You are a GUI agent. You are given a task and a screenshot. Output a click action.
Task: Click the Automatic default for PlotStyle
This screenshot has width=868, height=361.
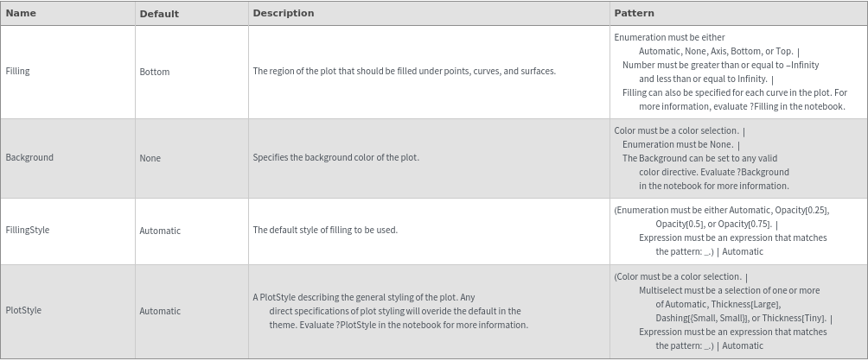[x=160, y=311]
